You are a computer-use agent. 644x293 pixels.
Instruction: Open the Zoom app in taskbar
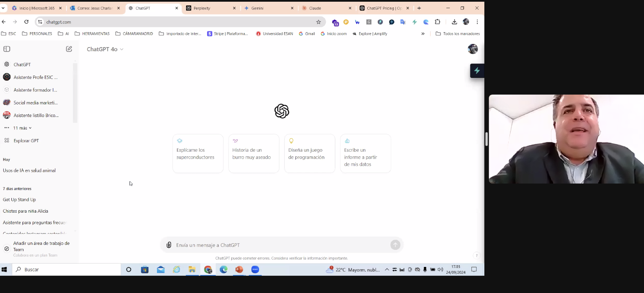click(x=255, y=269)
